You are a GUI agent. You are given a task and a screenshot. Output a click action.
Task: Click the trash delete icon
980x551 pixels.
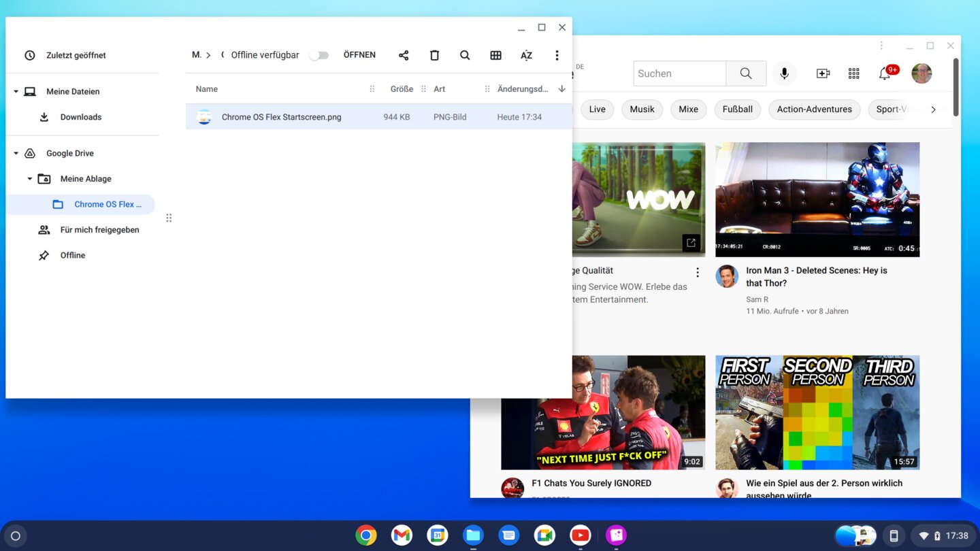coord(434,55)
